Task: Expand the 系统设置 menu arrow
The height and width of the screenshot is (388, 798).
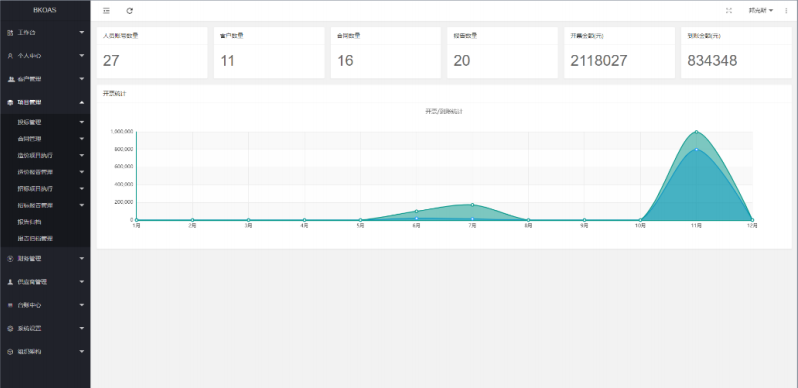Action: [82, 328]
